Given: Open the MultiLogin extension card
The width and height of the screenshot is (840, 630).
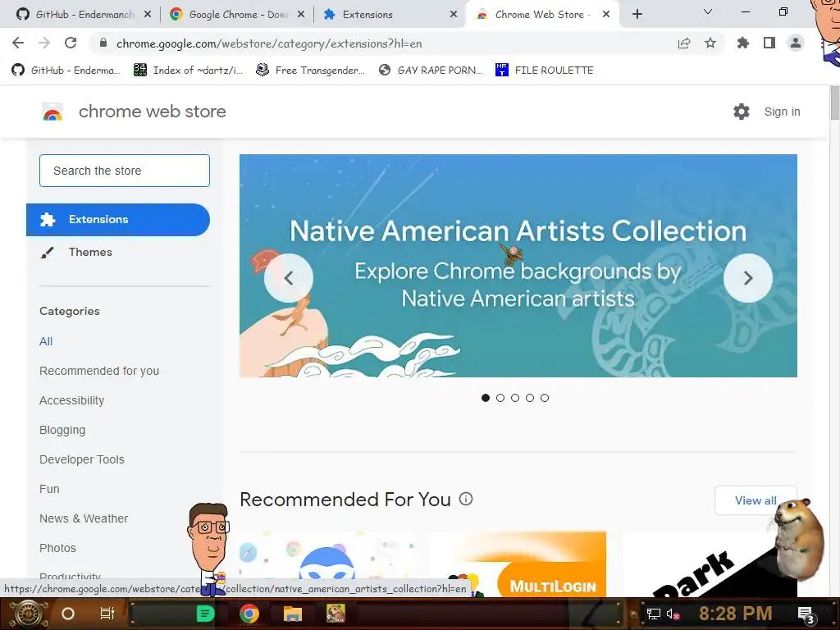Looking at the screenshot, I should coord(519,564).
